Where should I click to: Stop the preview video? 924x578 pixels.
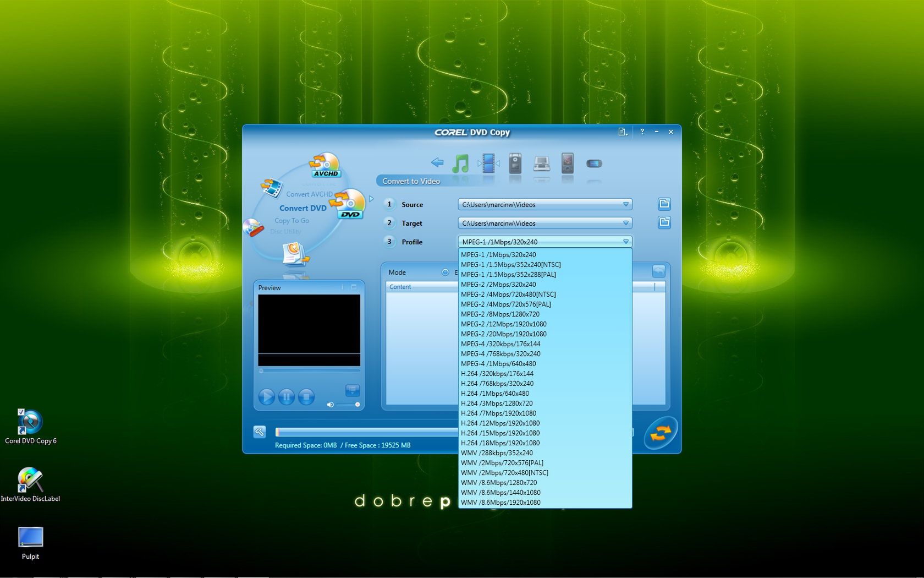(306, 397)
